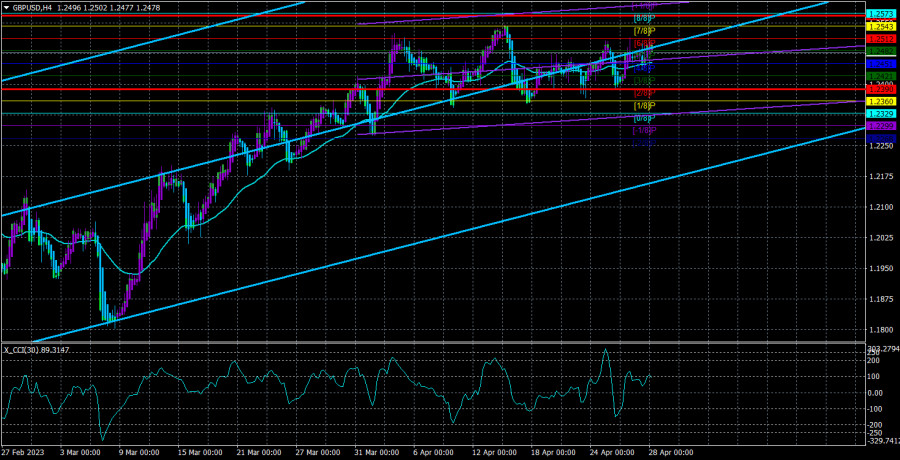The width and height of the screenshot is (900, 460).
Task: Click the [8/8]P Murrey level label
Action: [645, 18]
